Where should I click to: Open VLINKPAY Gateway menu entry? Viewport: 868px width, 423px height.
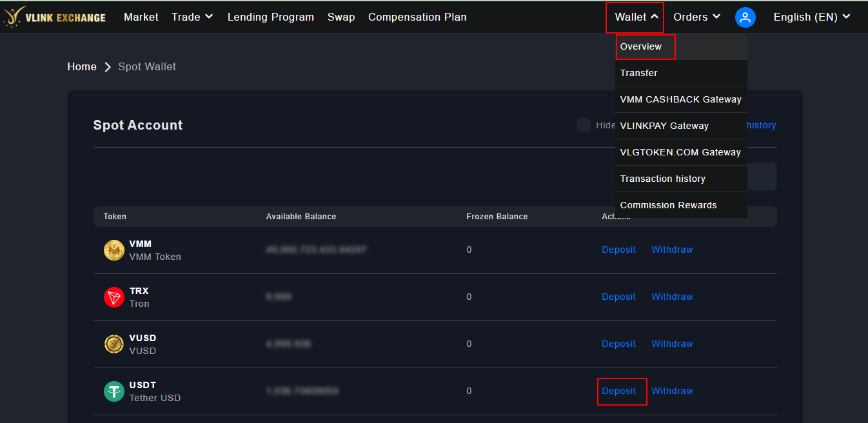(664, 126)
